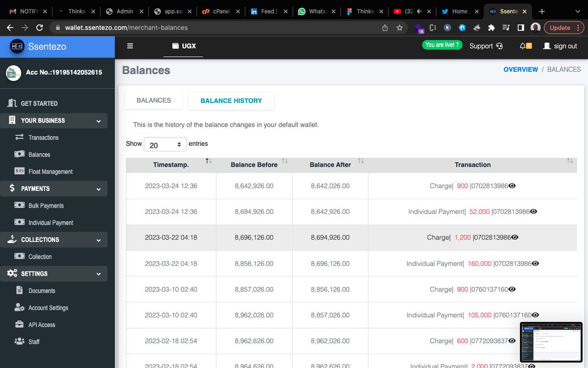Image resolution: width=588 pixels, height=368 pixels.
Task: Open the hamburger menu in the top bar
Action: [130, 46]
